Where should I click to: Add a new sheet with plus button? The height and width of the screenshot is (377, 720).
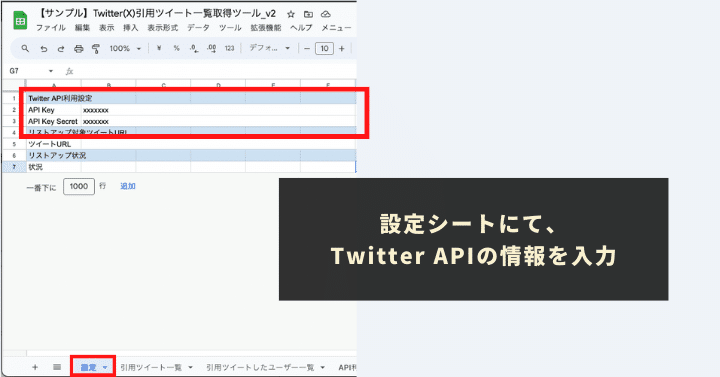coord(35,367)
